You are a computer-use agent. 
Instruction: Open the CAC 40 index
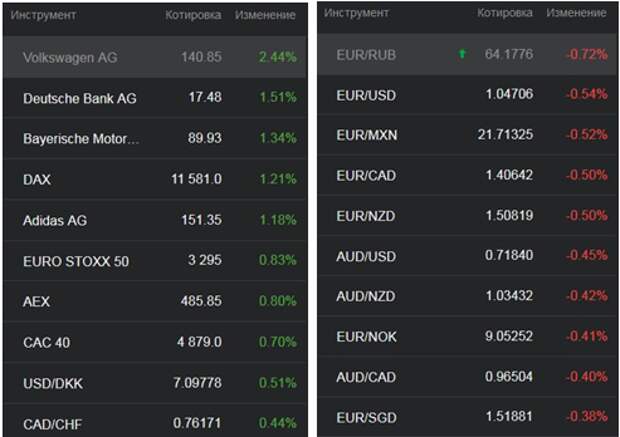[x=155, y=342]
